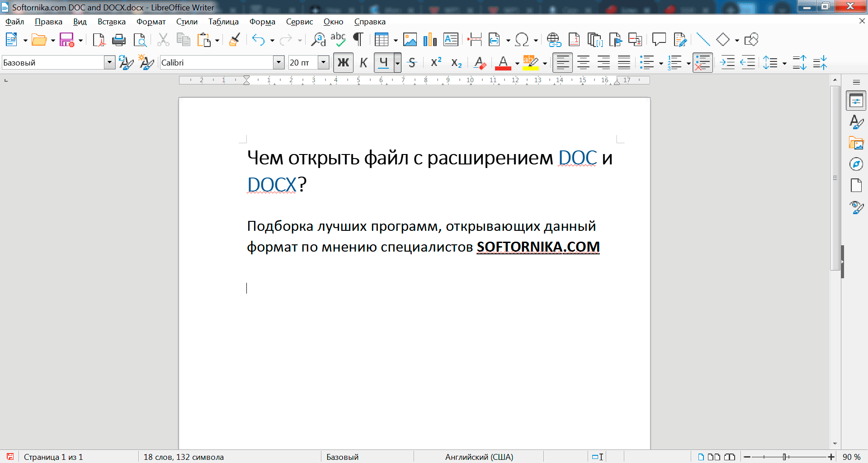Open the Navigator sidebar panel
The image size is (868, 463).
[856, 164]
